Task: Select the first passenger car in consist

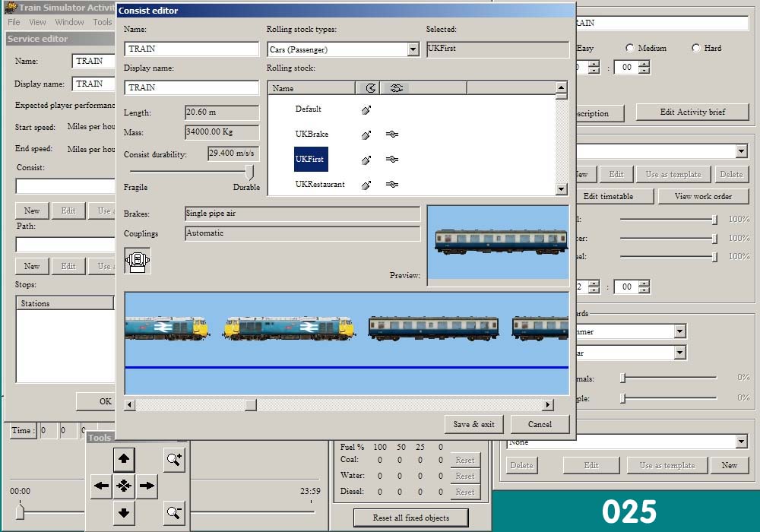Action: pyautogui.click(x=434, y=328)
